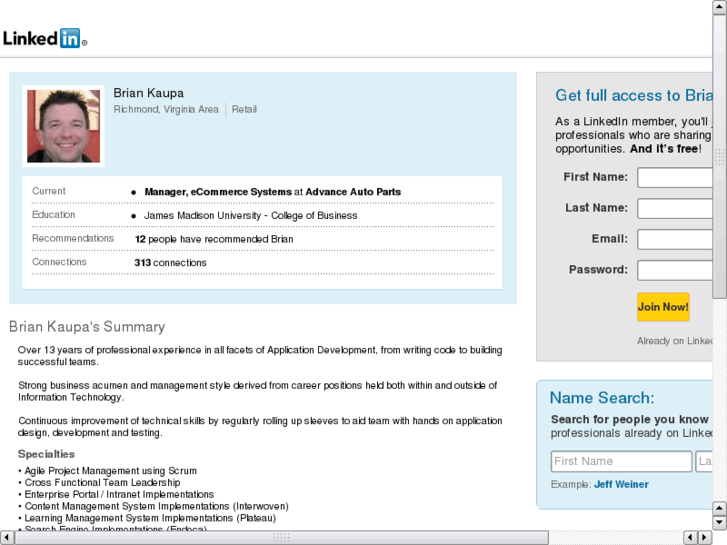Click Enterprise Portal / Intranet Implementations item
Viewport: 727px width, 545px height.
pos(119,494)
